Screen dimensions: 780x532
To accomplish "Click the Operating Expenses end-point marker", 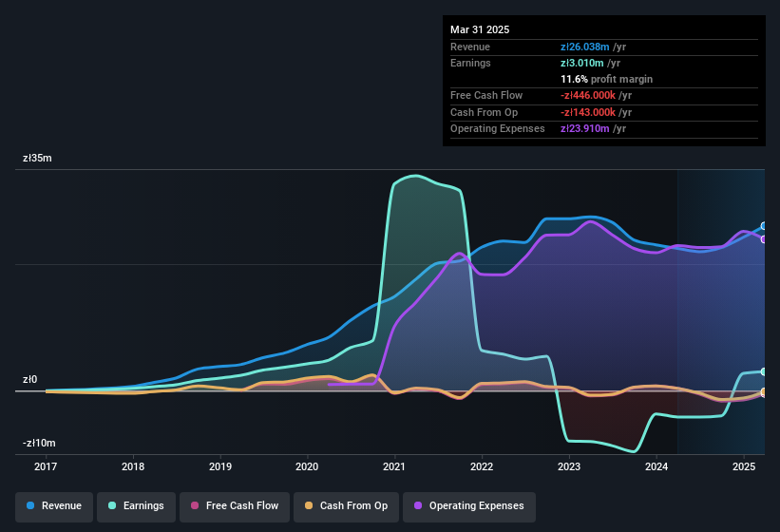I will click(764, 239).
